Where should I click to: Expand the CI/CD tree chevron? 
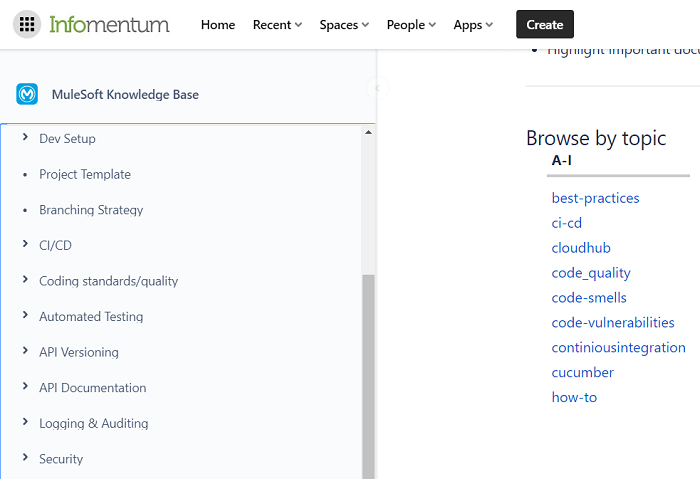tap(25, 244)
